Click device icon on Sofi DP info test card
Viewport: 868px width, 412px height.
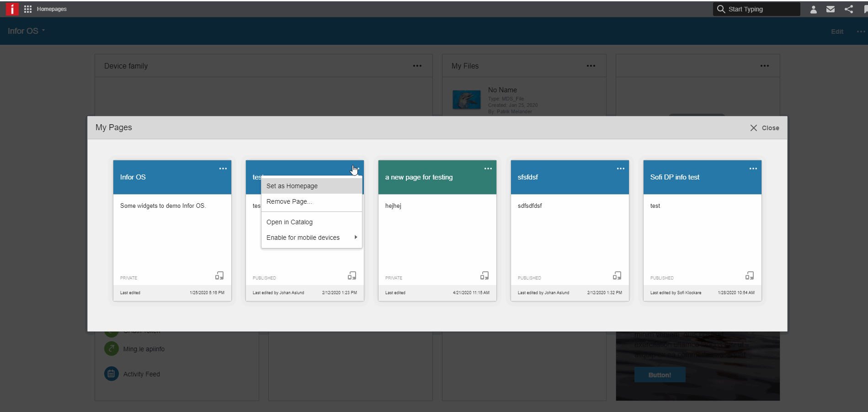point(750,275)
